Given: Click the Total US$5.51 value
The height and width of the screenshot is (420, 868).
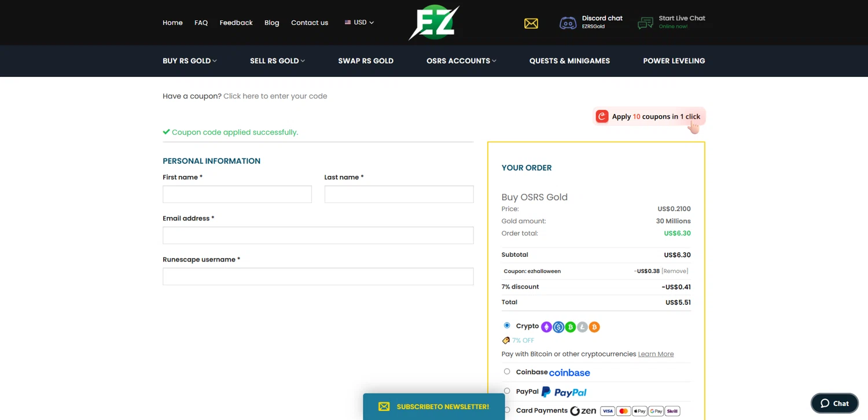Looking at the screenshot, I should point(678,303).
